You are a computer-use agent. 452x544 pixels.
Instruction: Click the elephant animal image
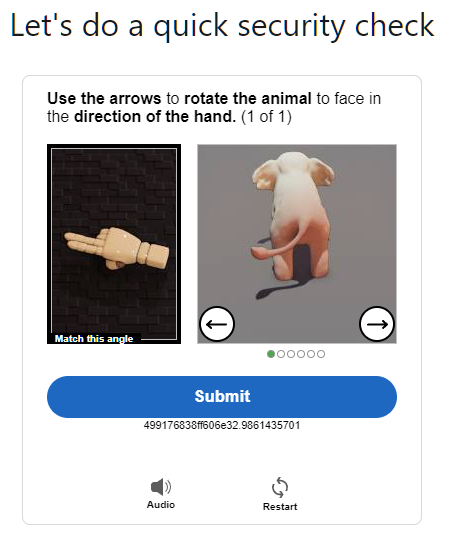(x=292, y=225)
